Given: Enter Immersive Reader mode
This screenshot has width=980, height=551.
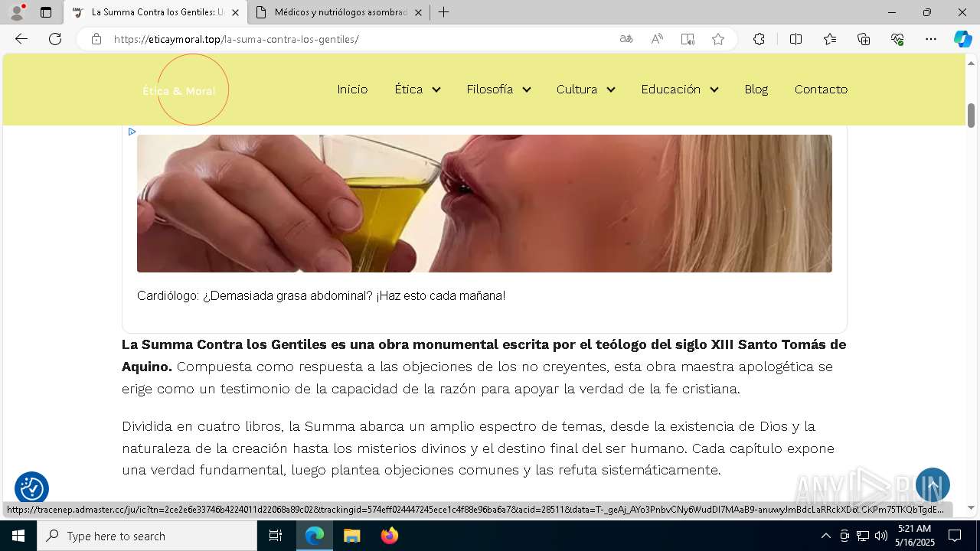Looking at the screenshot, I should point(688,39).
